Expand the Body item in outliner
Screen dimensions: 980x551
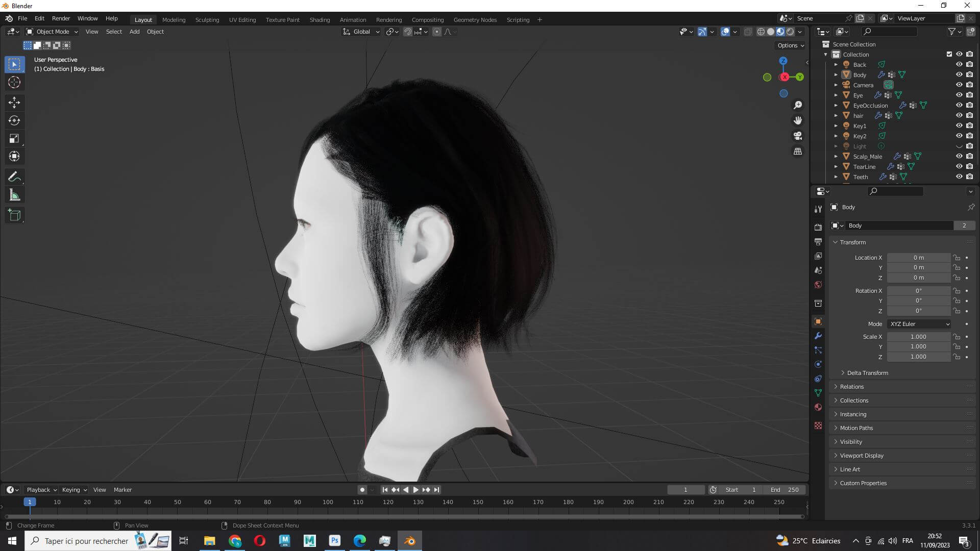point(836,74)
